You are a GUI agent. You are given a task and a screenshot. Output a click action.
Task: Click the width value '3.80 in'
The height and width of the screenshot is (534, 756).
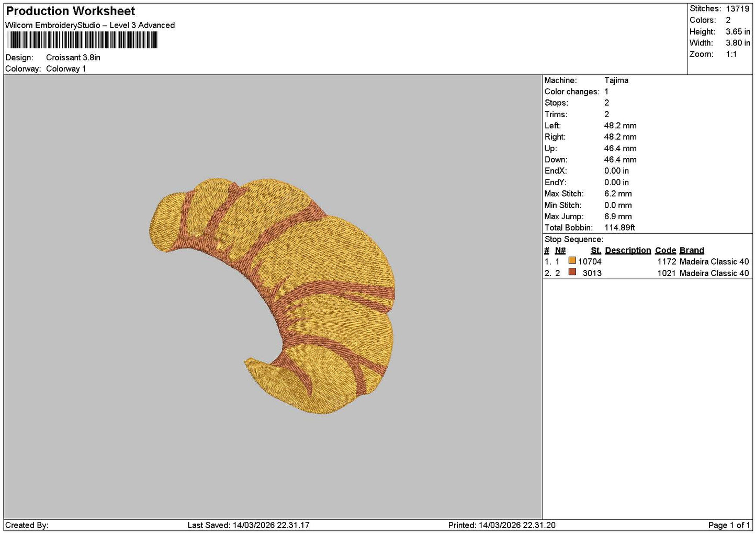pyautogui.click(x=738, y=43)
